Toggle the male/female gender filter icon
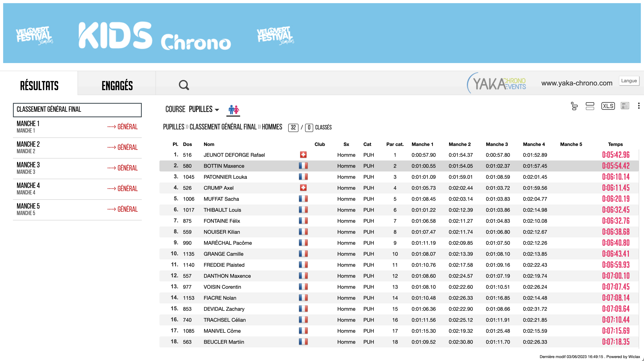 tap(233, 110)
